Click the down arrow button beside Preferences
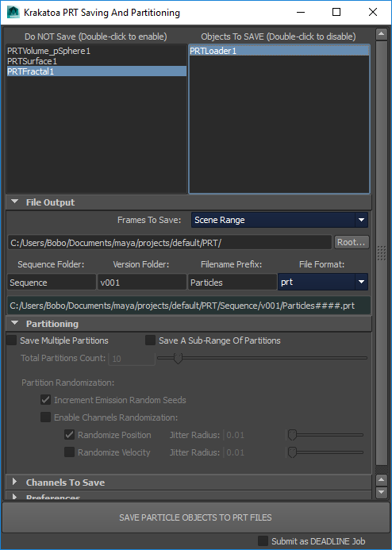Screen dimensions: 392x550 (x=381, y=492)
